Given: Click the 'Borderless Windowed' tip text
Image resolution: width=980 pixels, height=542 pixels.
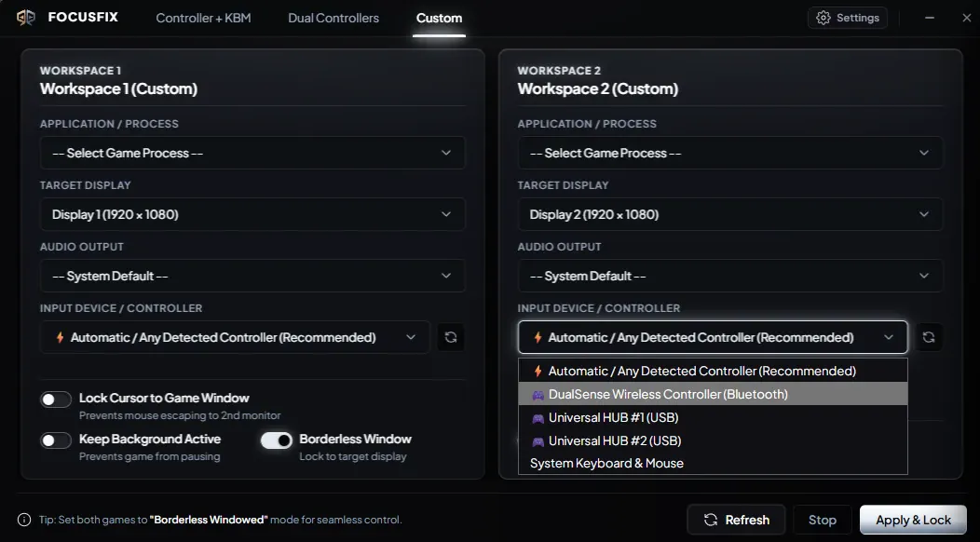Looking at the screenshot, I should (209, 520).
